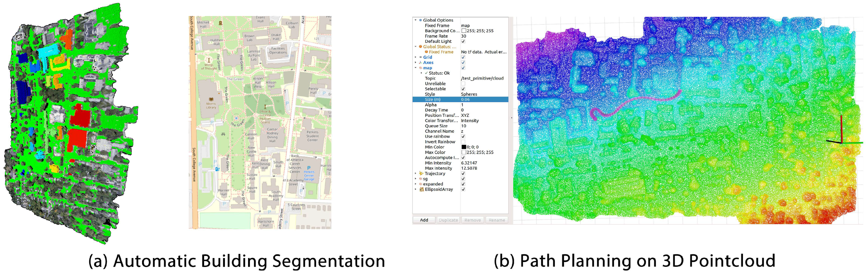Click the EllipsoidArray display icon
The image size is (868, 273).
coord(421,190)
